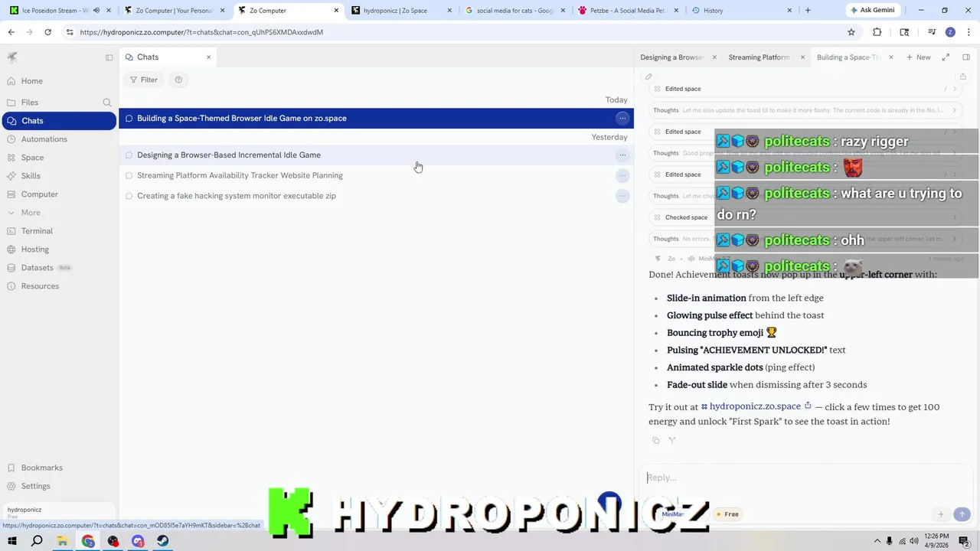Open the Creating a fake hacking system monitor chat
This screenshot has height=551, width=980.
coord(375,196)
